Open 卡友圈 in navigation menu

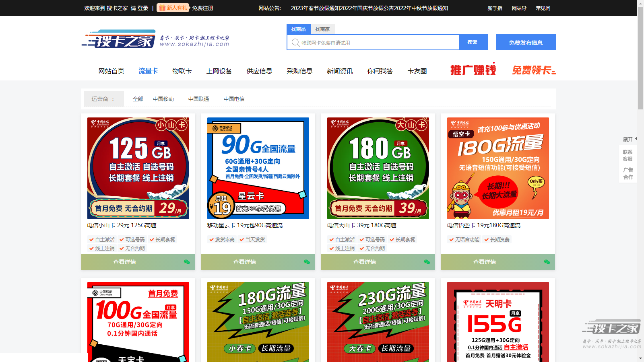pyautogui.click(x=417, y=71)
